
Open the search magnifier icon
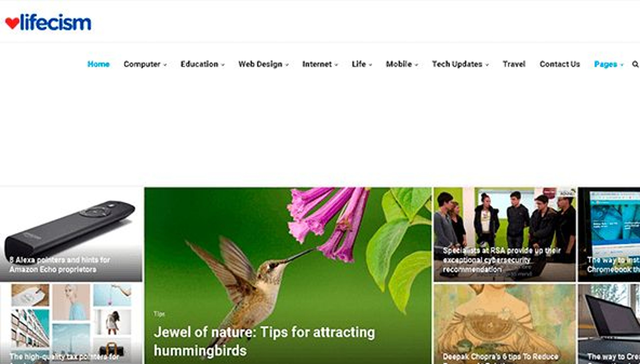[635, 64]
